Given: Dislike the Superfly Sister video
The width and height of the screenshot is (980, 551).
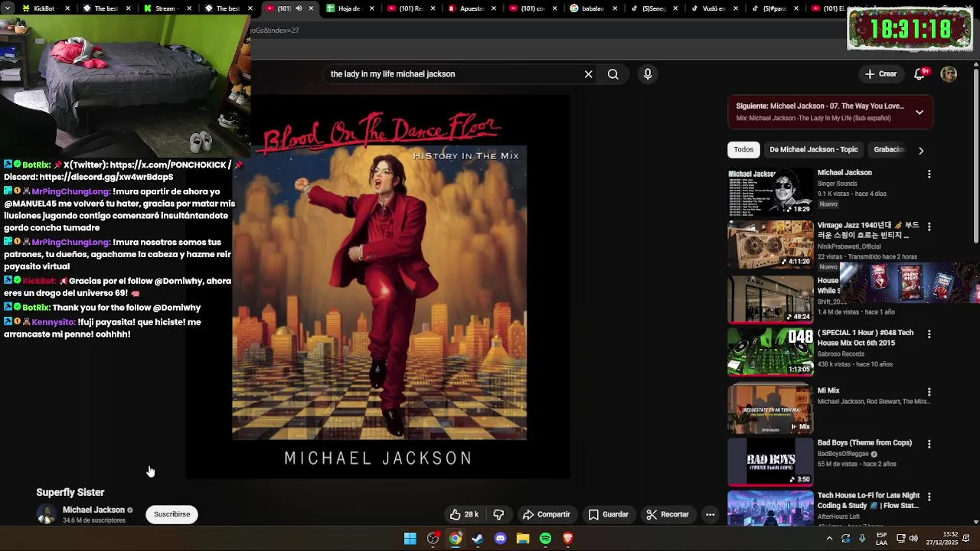Looking at the screenshot, I should (x=498, y=514).
